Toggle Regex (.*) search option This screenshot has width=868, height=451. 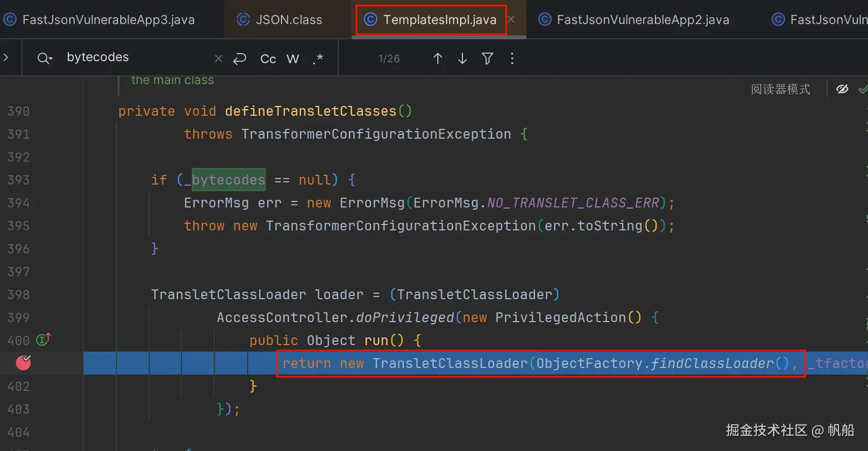coord(318,58)
